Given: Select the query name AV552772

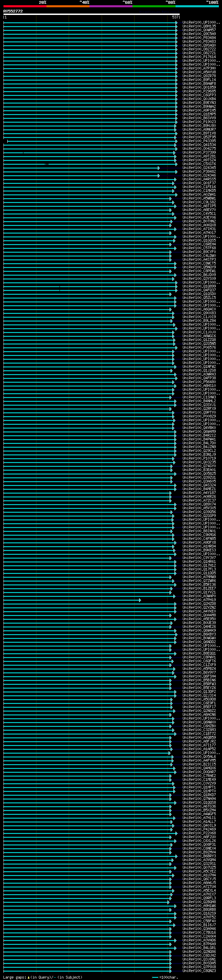Looking at the screenshot, I should point(13,11).
